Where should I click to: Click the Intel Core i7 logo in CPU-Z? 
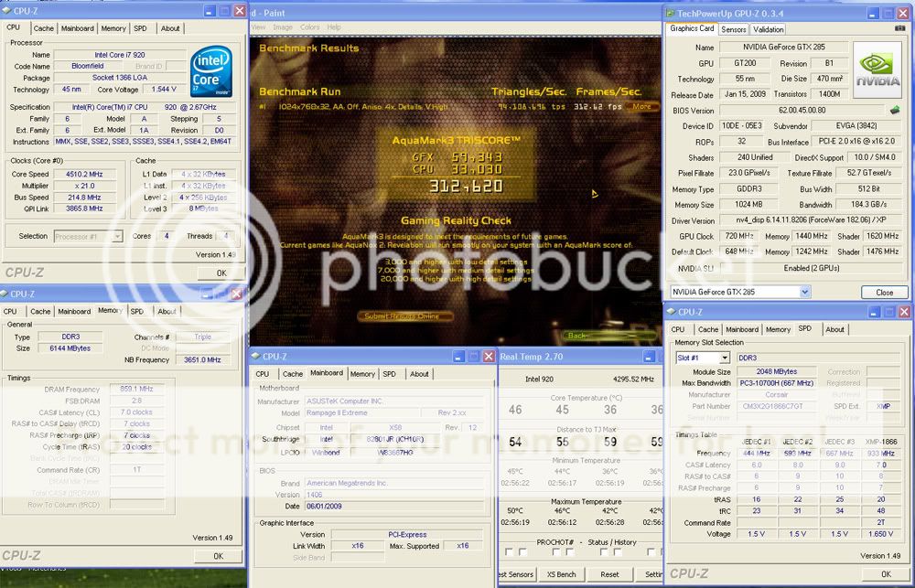point(211,71)
